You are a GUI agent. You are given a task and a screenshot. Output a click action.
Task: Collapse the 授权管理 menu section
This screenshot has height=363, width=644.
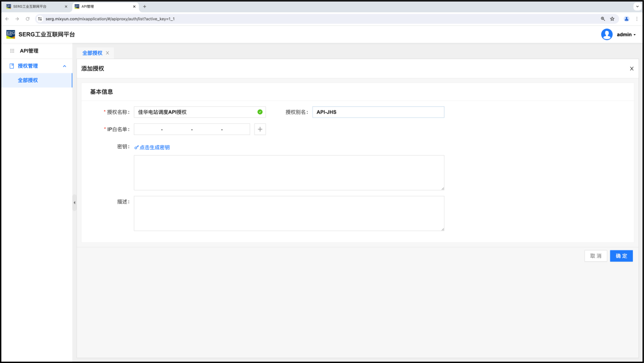pos(64,66)
